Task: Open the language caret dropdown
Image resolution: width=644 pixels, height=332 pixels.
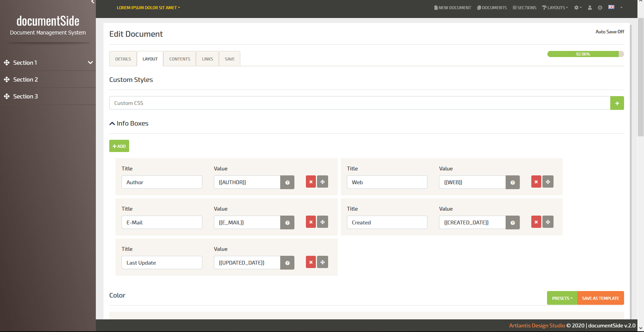Action: tap(621, 8)
